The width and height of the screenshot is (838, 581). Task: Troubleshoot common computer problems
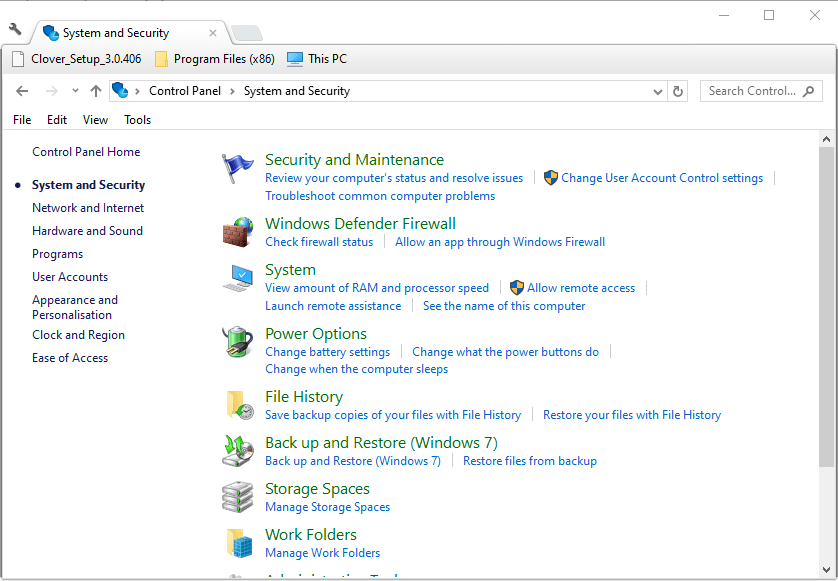coord(380,196)
